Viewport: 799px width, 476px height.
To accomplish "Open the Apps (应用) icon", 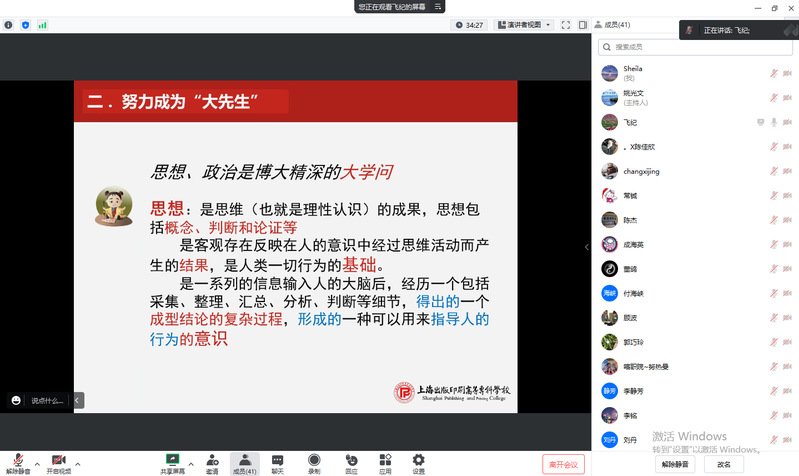I will (385, 461).
